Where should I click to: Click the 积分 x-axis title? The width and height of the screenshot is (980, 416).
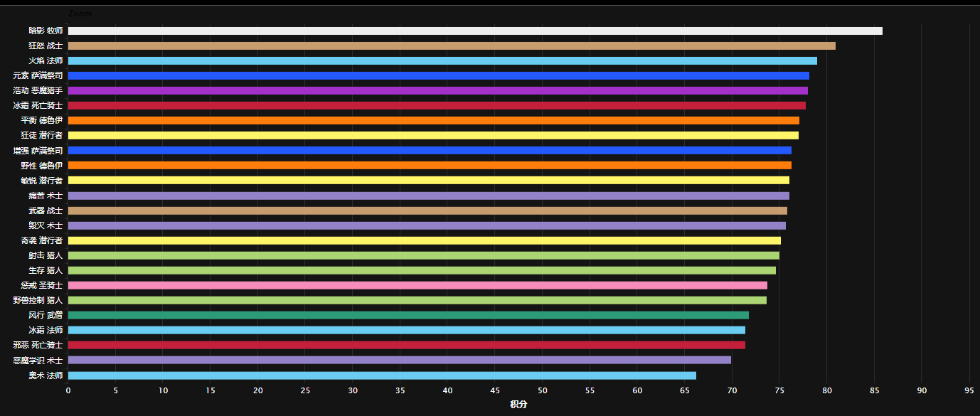[518, 405]
